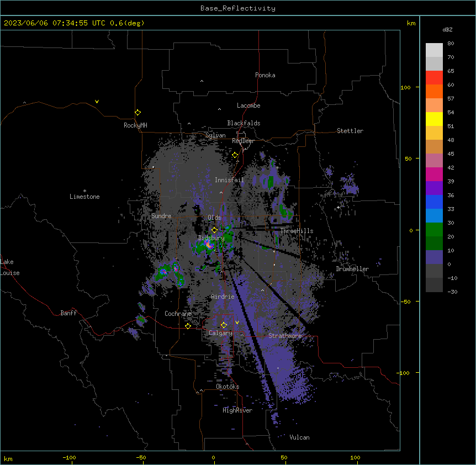The height and width of the screenshot is (465, 476).
Task: Click the Base_Reflectivity title
Action: (238, 8)
